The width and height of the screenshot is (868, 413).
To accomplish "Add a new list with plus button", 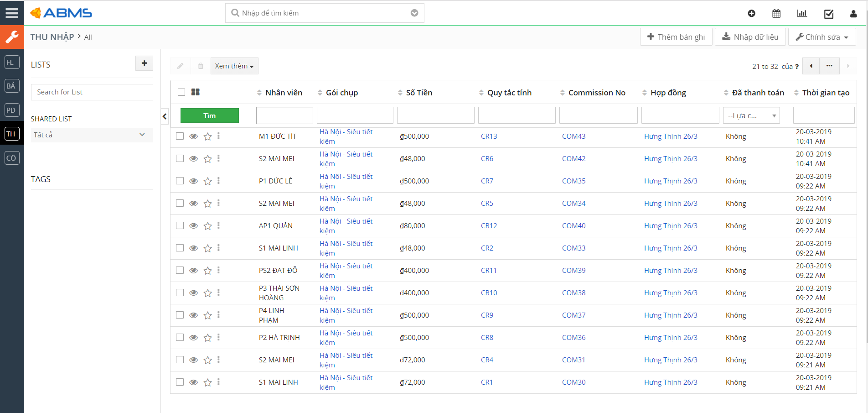I will 144,63.
